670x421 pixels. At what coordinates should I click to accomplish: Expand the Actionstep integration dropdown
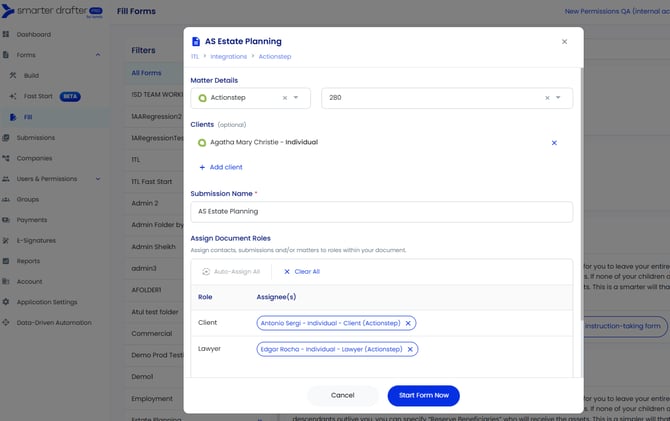(x=298, y=98)
